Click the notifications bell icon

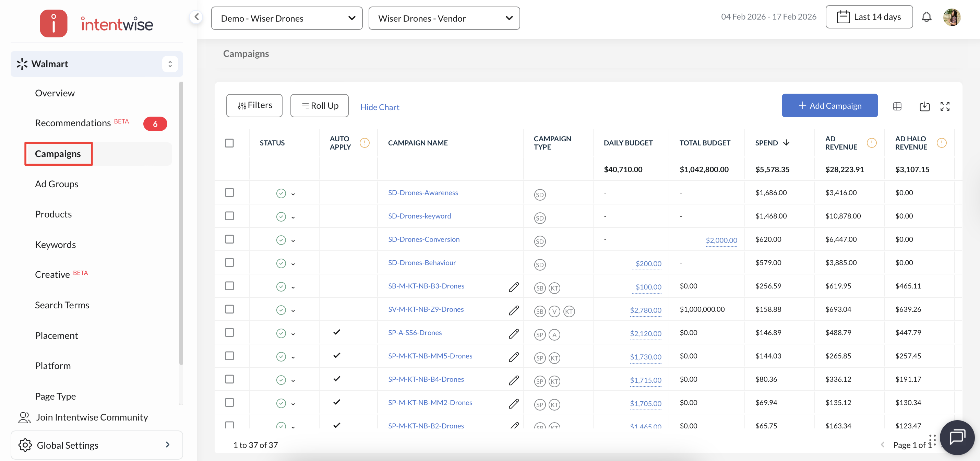(x=927, y=17)
